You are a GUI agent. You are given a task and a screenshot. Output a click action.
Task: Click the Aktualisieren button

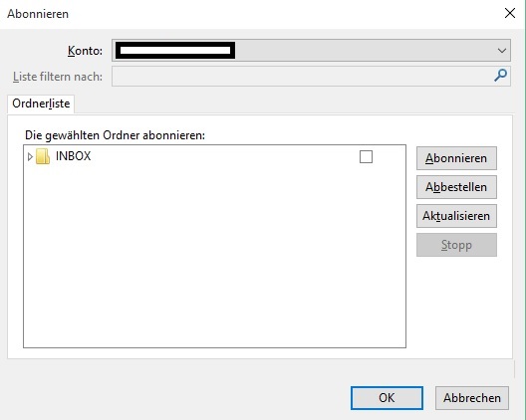click(x=456, y=216)
